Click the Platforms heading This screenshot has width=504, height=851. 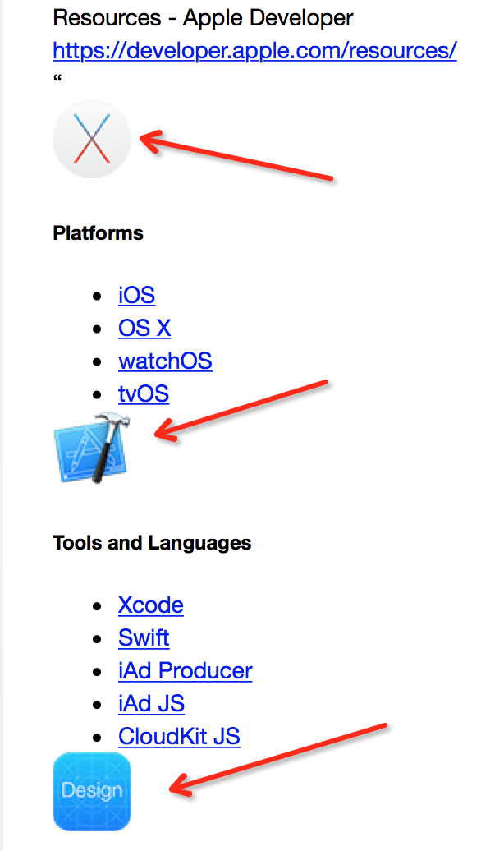point(98,233)
